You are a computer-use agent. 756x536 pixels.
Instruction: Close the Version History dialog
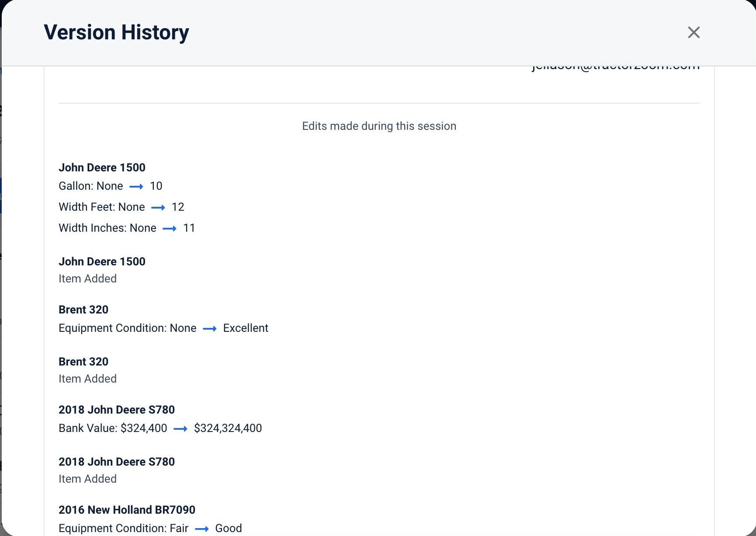click(x=694, y=32)
